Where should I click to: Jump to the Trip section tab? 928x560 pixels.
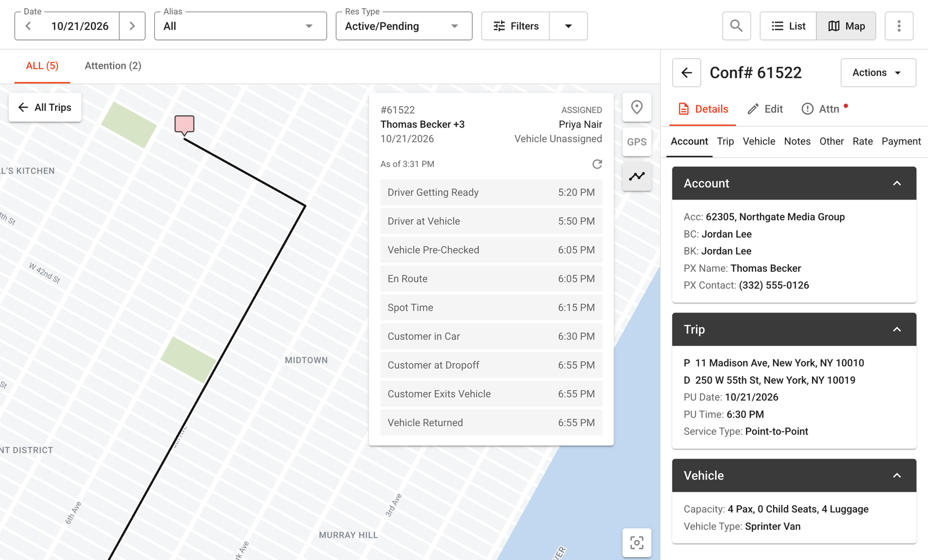coord(725,141)
